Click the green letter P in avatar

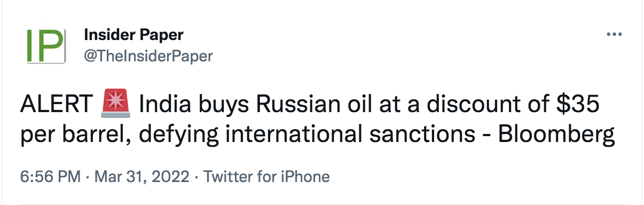point(51,45)
